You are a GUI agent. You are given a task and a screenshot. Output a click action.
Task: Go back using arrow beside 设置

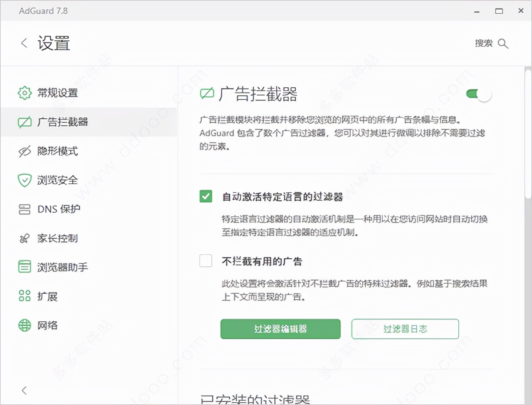pos(24,43)
